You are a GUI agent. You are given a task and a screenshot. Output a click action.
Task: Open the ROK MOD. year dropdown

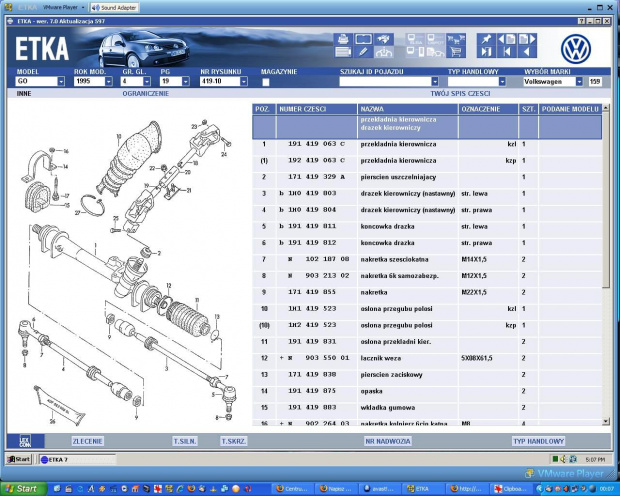(x=108, y=81)
